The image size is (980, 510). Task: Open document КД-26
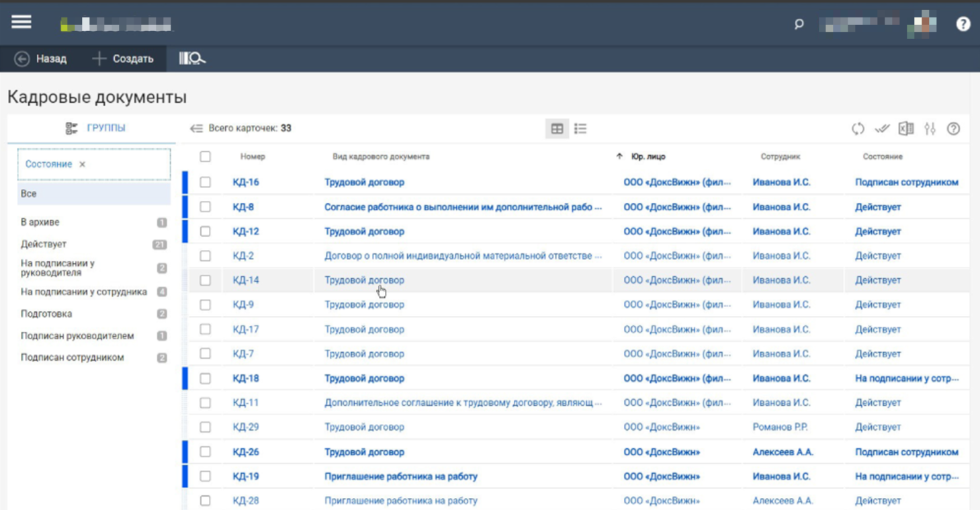tap(246, 452)
